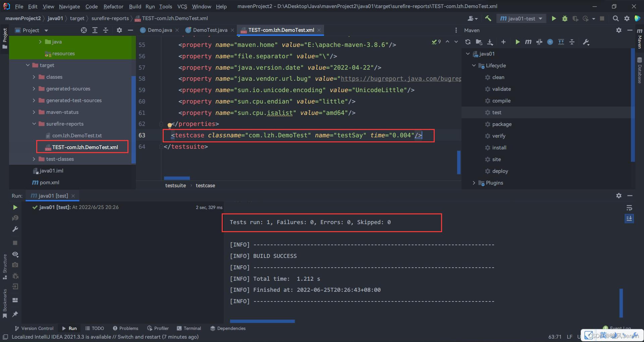Open the Dependencies tool window

pyautogui.click(x=228, y=328)
